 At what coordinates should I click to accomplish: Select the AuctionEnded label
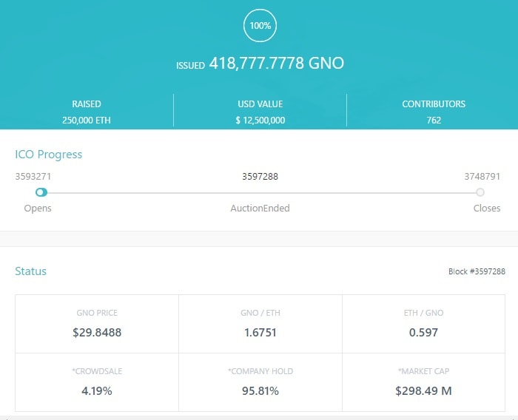tap(260, 209)
